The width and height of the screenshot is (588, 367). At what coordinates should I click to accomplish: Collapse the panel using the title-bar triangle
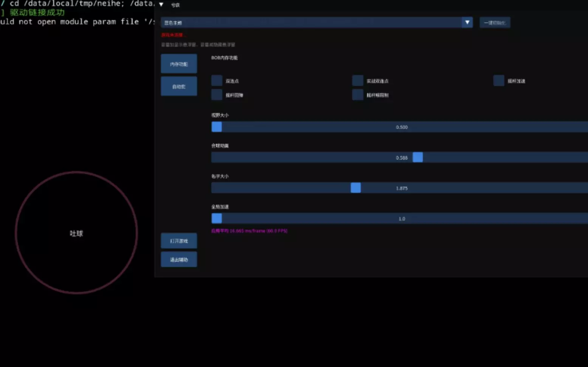(161, 5)
